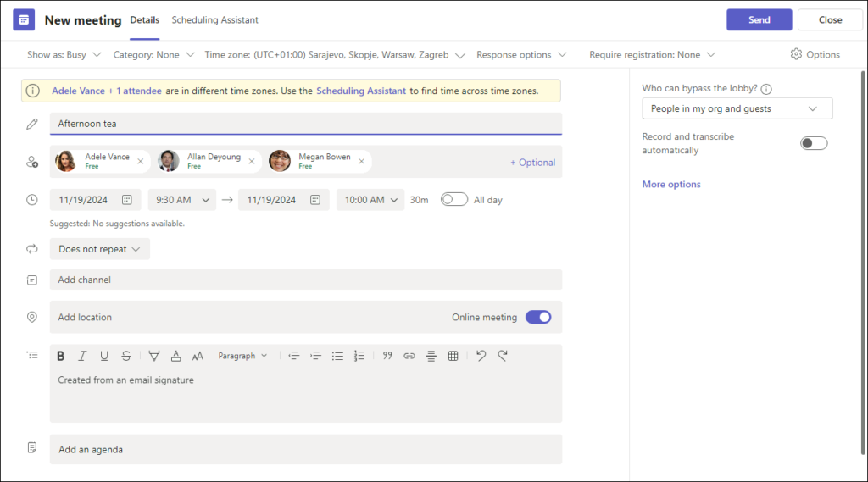Remove Allan Deyoung from attendees

(252, 162)
